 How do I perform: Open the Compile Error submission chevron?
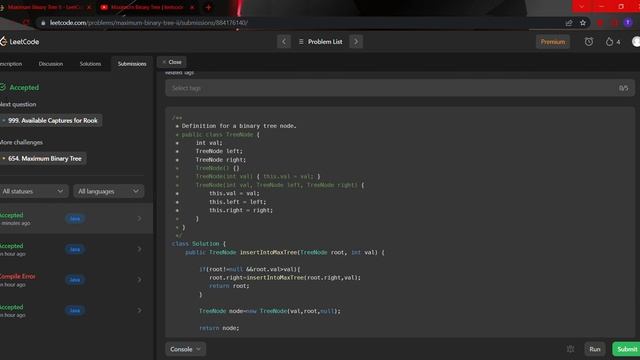point(139,280)
